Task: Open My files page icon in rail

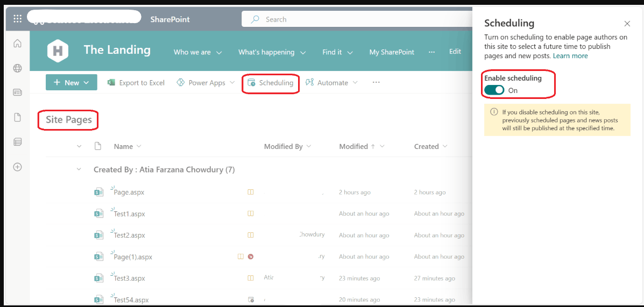Action: [x=17, y=117]
